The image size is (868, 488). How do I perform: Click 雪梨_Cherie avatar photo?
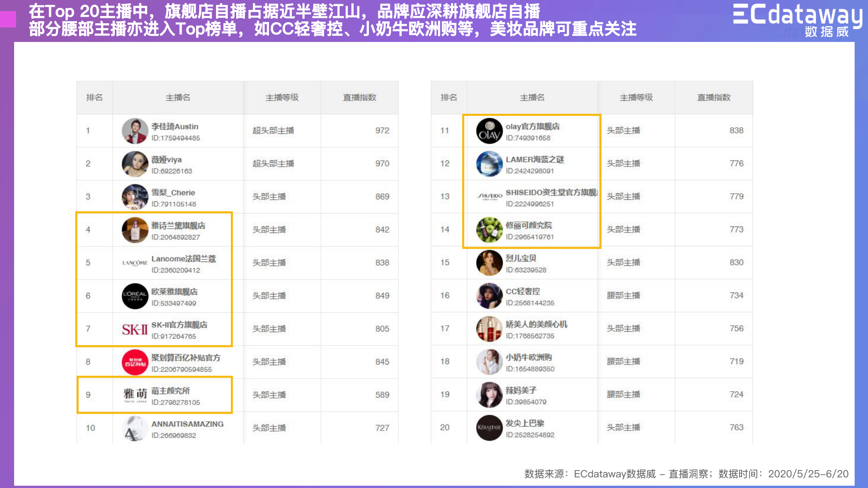click(x=135, y=197)
